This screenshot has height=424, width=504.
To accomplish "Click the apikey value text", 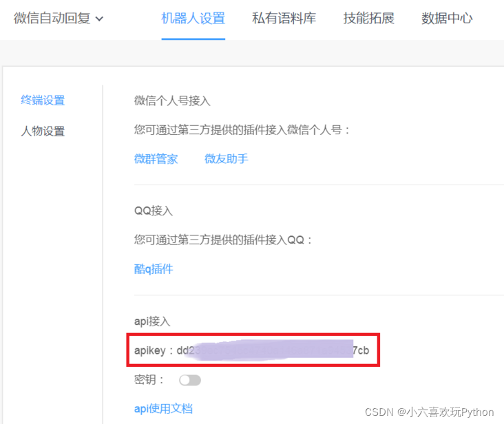I will coord(273,350).
